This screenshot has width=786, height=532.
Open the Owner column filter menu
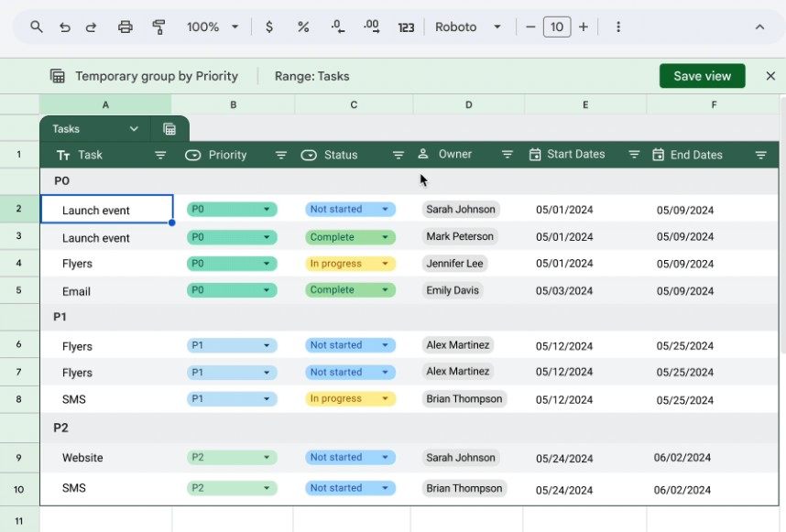point(507,156)
